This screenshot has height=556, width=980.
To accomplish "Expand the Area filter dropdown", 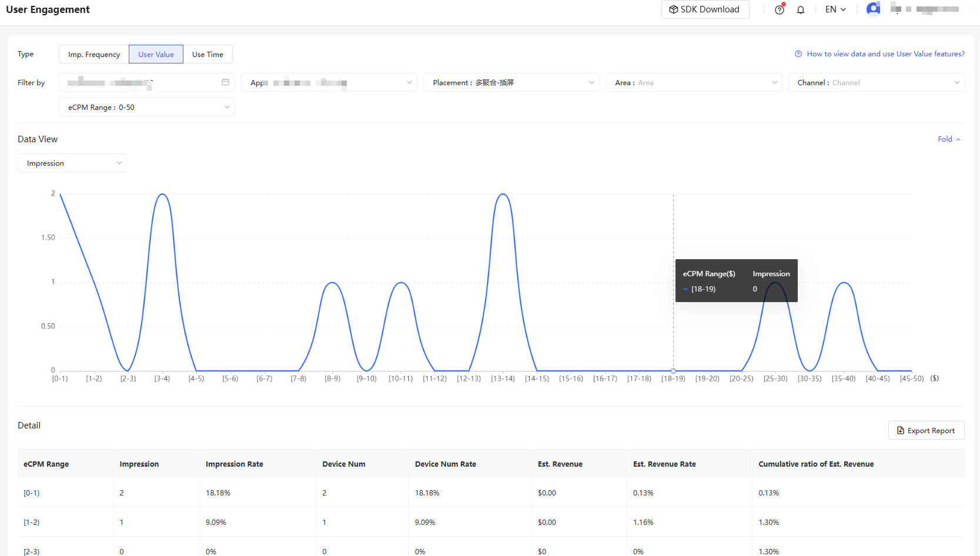I will (x=694, y=82).
